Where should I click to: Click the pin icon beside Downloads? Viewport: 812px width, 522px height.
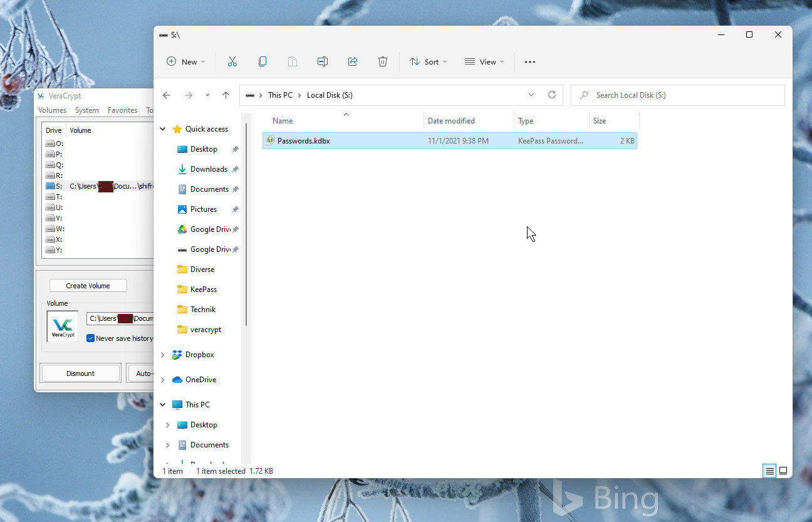tap(235, 169)
